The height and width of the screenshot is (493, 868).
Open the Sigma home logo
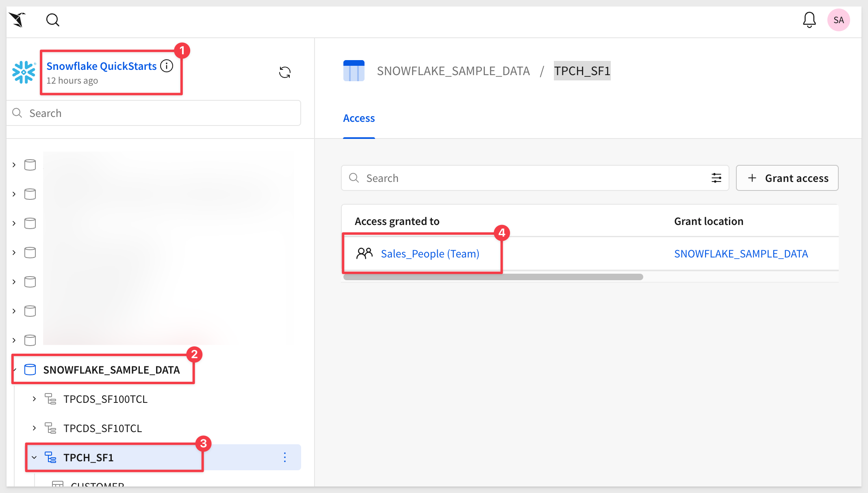[17, 19]
